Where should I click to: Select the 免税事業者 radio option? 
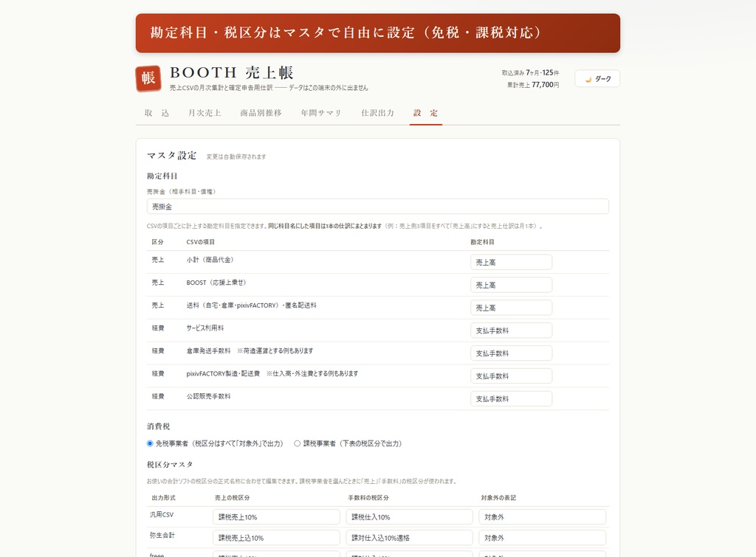150,443
